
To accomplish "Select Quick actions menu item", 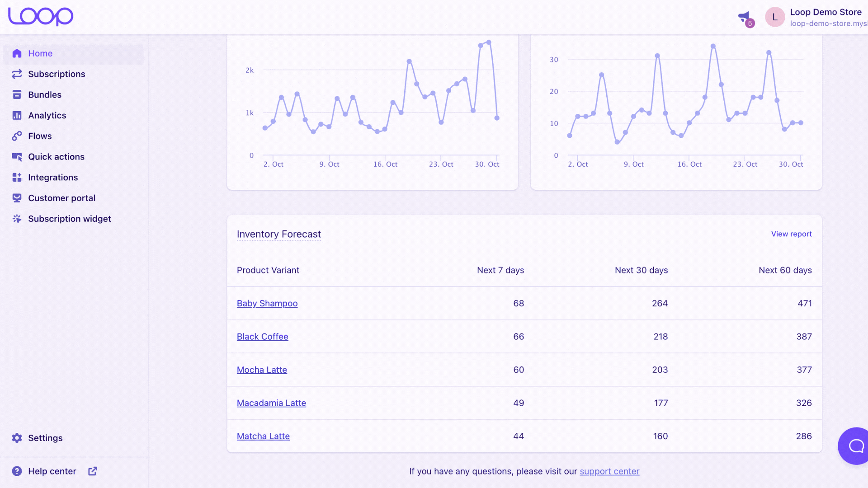I will pos(56,157).
